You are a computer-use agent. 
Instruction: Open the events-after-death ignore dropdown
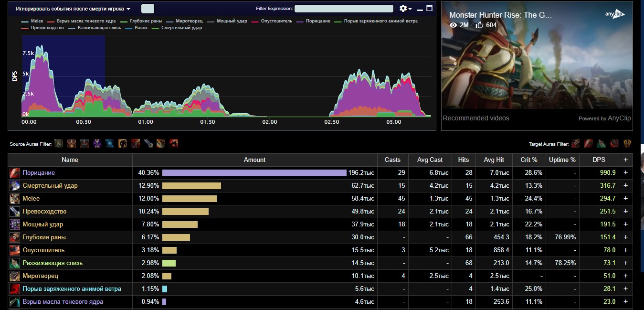[73, 9]
